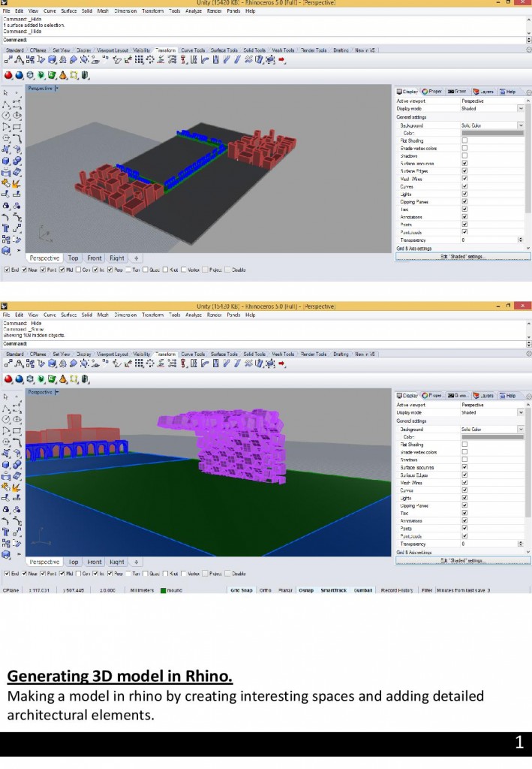Open the Transform menu in lower window

click(x=152, y=315)
